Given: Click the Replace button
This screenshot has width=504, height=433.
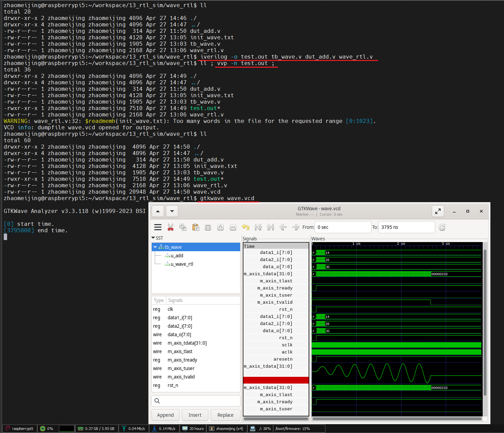Looking at the screenshot, I should (x=225, y=415).
